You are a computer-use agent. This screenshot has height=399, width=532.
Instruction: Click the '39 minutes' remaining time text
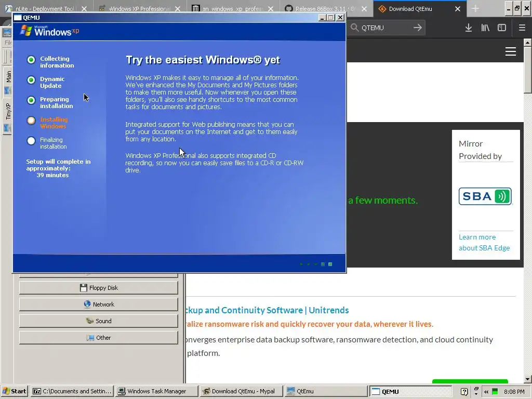pos(52,175)
